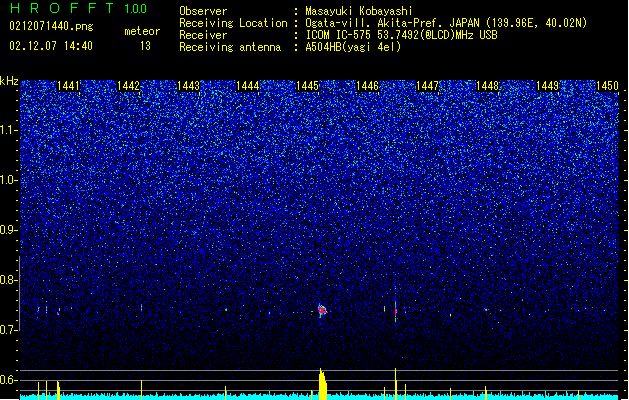Click the 1449 time marker
629x400 pixels.
point(547,86)
